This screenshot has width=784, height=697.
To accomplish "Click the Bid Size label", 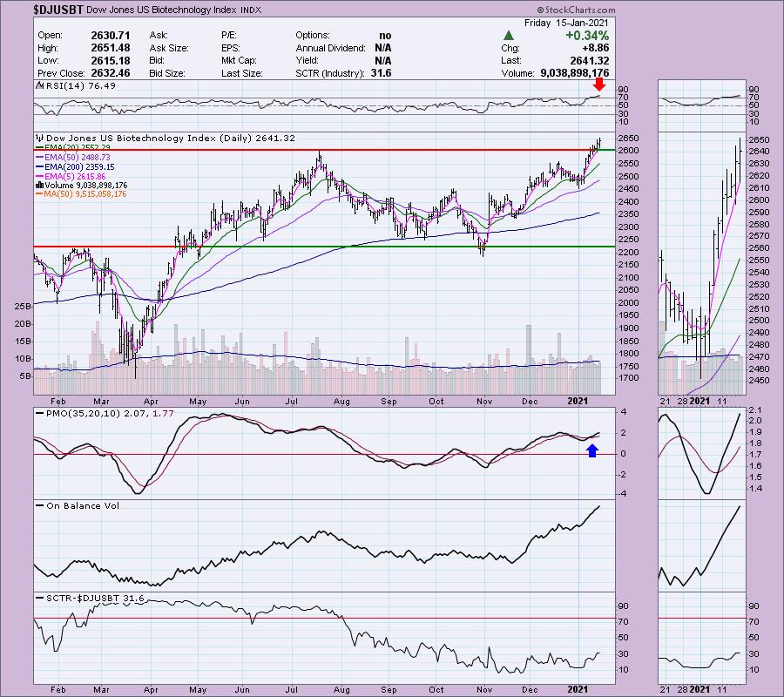I will (167, 73).
